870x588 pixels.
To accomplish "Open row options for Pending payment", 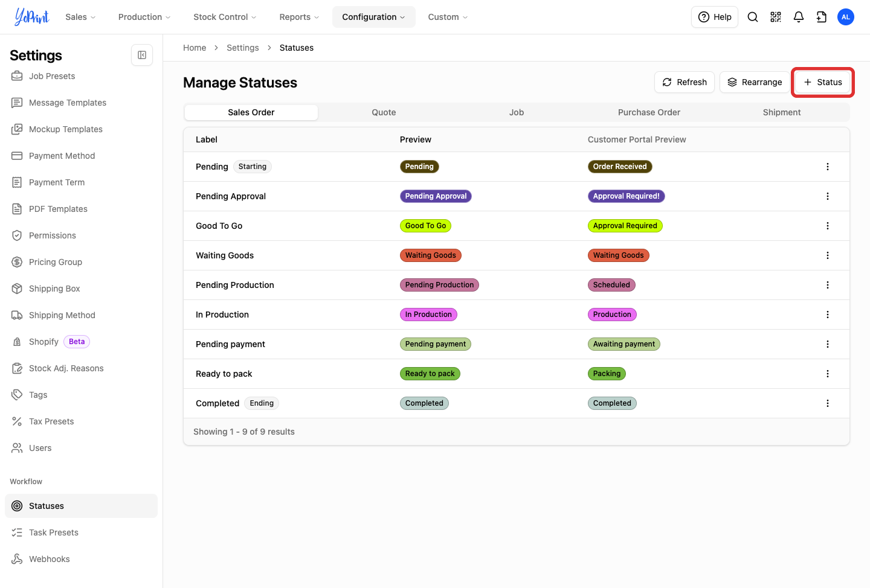I will click(828, 344).
